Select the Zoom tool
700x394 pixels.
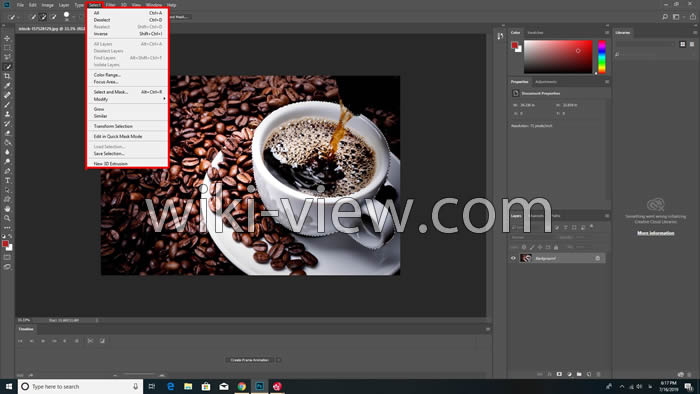point(7,218)
